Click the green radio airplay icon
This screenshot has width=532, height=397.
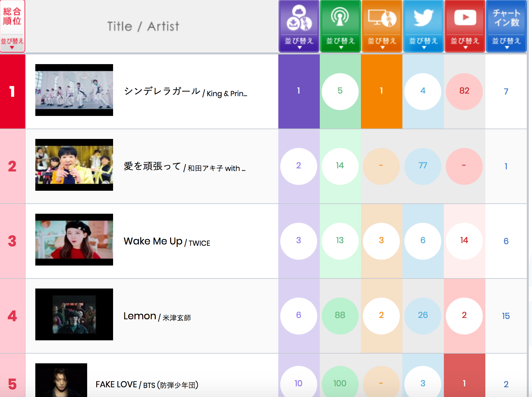coord(340,17)
